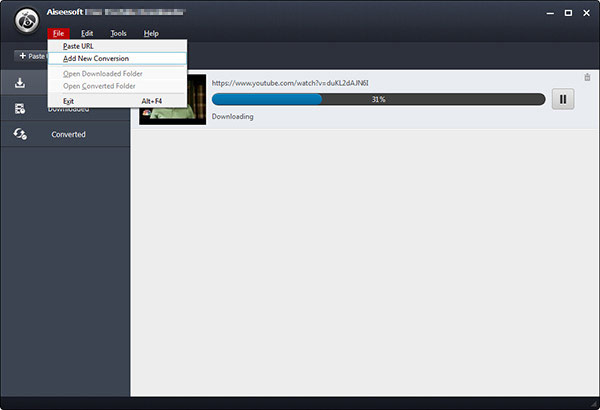
Task: Click the window resize grip at corner
Action: [594, 404]
